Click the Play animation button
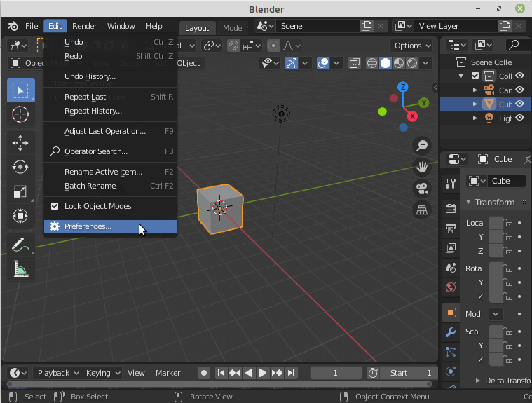532x403 pixels. coord(263,373)
